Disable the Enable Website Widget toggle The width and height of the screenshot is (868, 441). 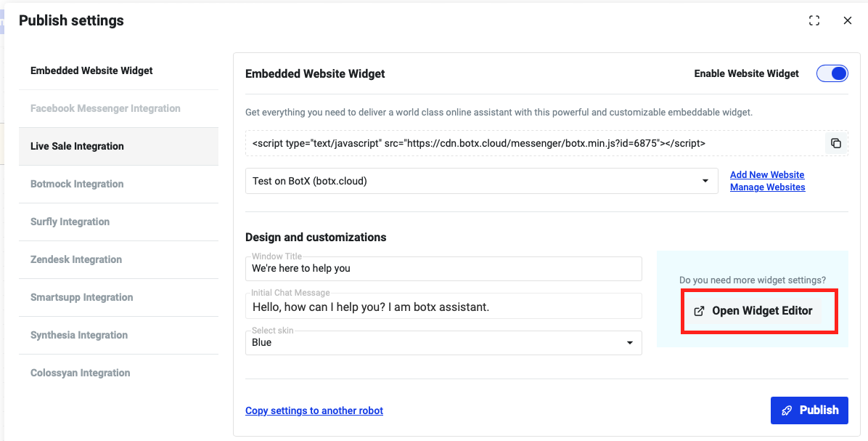pyautogui.click(x=832, y=73)
